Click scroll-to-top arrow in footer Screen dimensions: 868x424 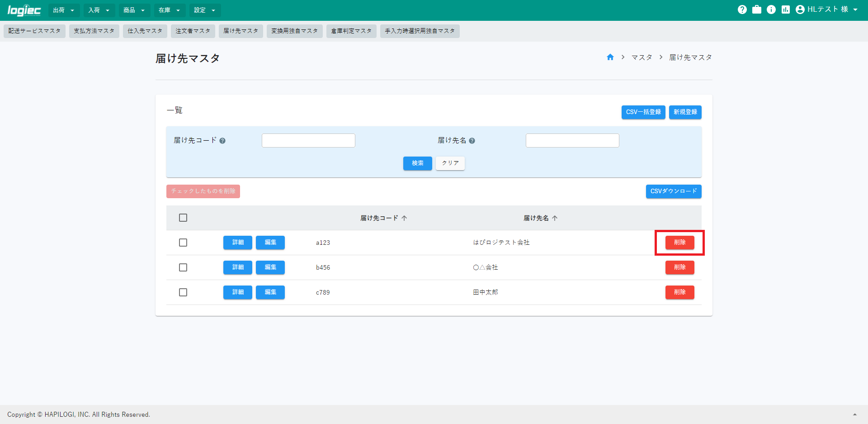855,414
